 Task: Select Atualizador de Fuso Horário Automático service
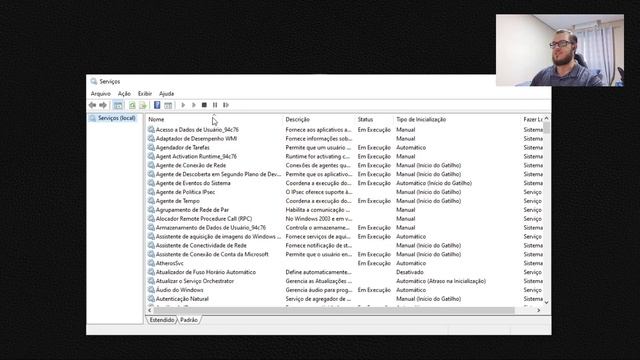206,272
